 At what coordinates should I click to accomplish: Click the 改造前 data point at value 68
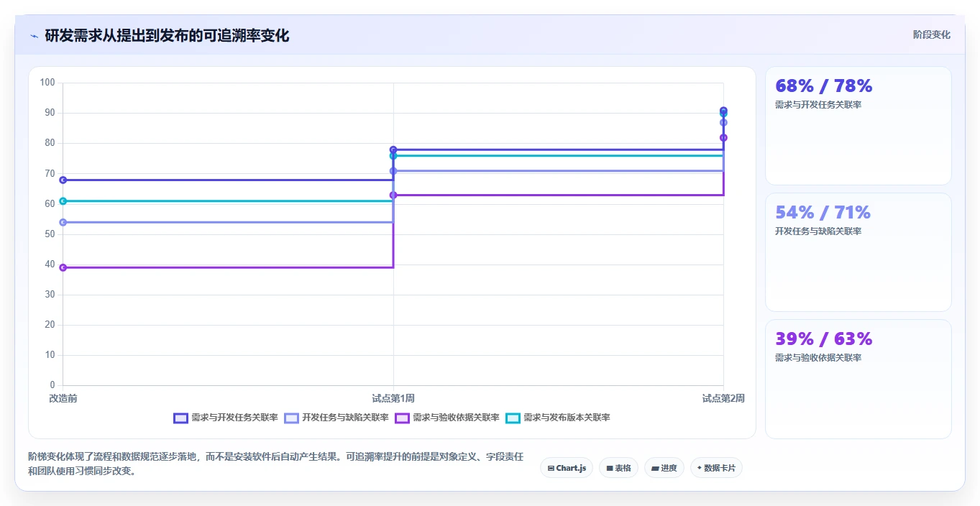pyautogui.click(x=63, y=180)
